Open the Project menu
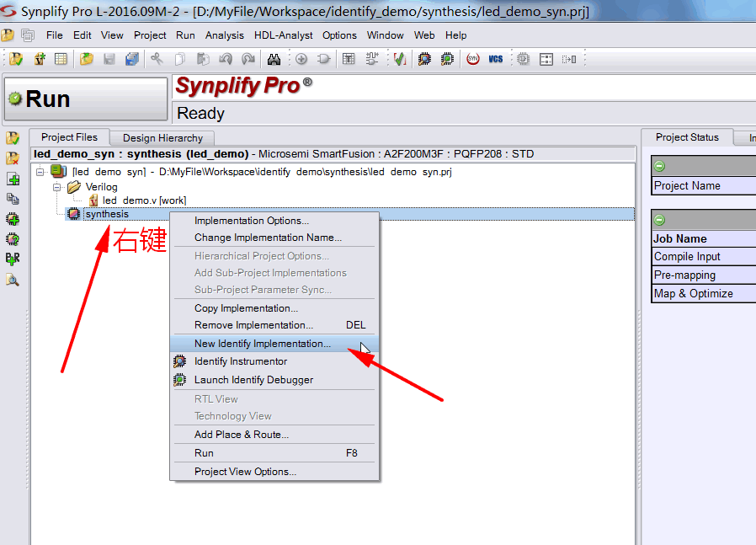 tap(150, 35)
